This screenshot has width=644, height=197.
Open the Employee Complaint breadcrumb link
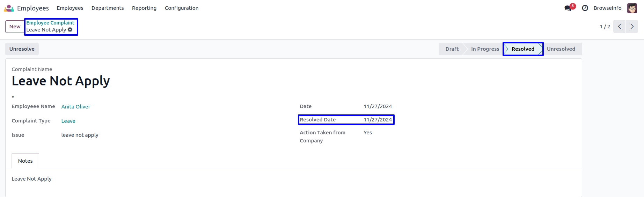pos(50,23)
